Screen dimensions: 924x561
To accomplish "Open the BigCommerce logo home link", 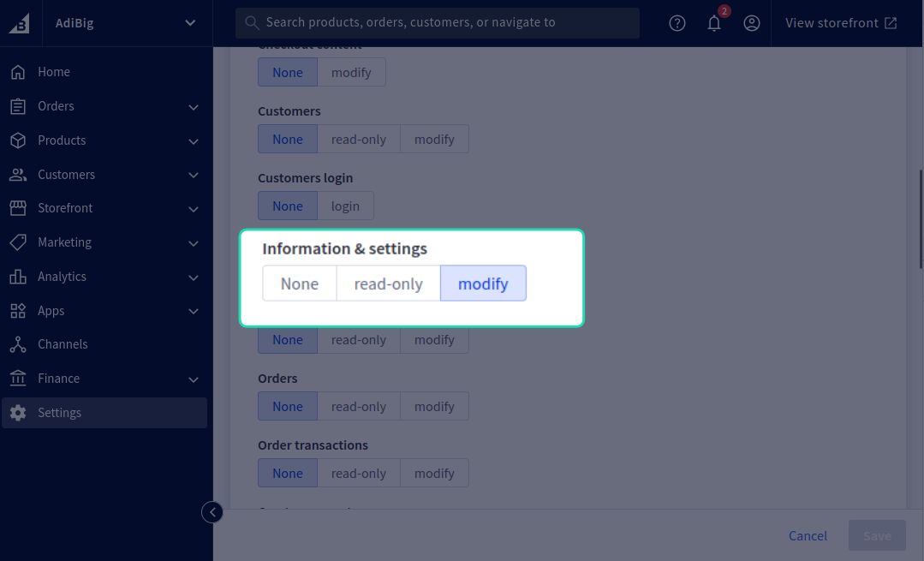I will coord(20,24).
